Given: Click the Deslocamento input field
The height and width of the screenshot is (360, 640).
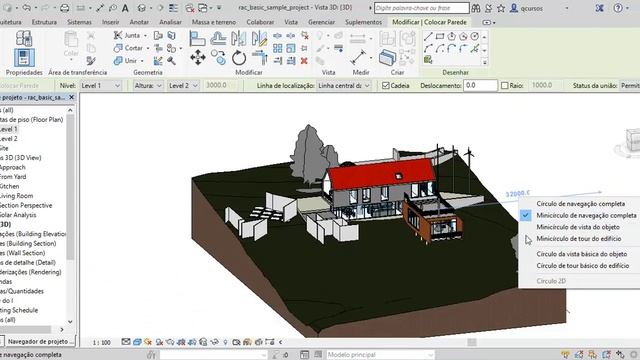Looking at the screenshot, I should [x=480, y=86].
